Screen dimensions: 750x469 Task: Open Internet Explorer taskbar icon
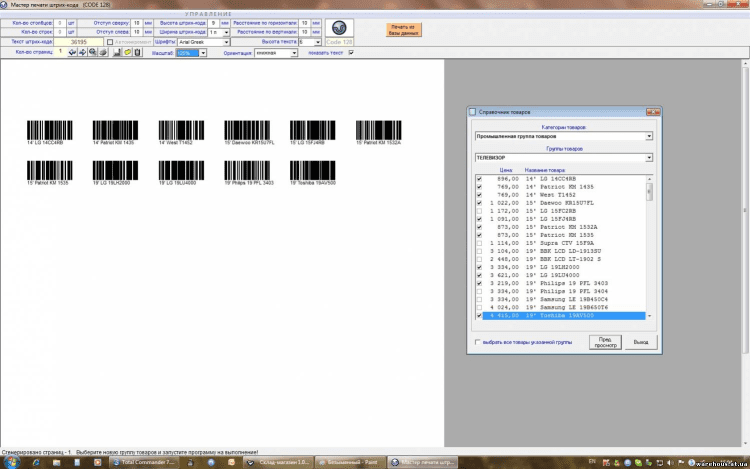coord(36,462)
